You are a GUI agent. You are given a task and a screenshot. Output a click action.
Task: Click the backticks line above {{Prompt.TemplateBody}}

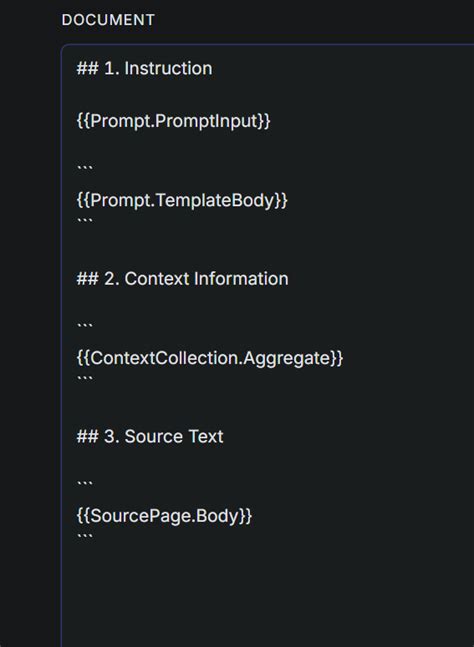85,167
